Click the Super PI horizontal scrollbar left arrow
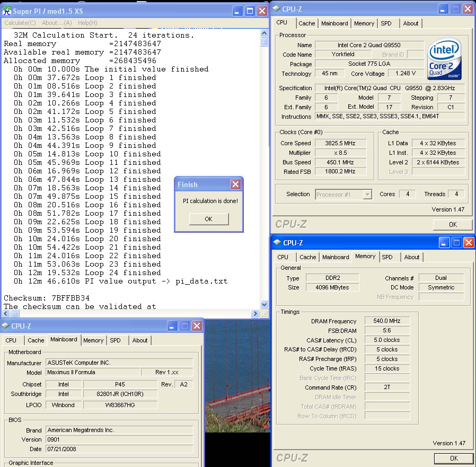The image size is (476, 467). (x=6, y=313)
